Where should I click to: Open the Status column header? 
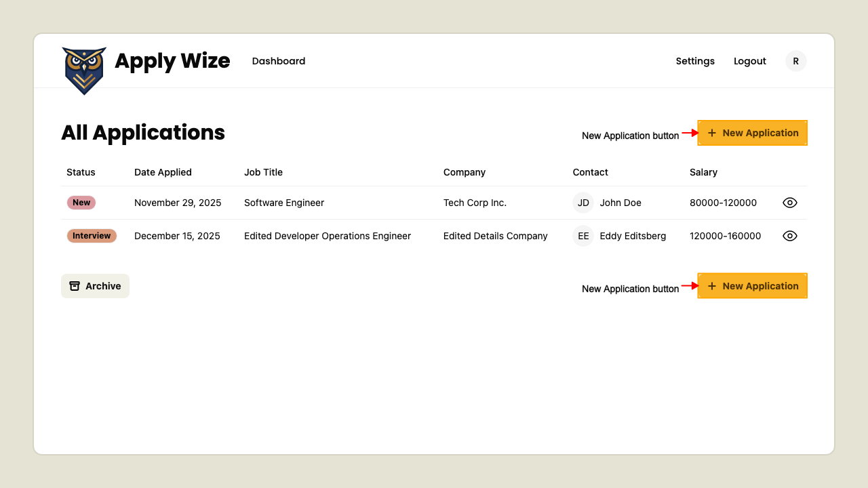(81, 172)
